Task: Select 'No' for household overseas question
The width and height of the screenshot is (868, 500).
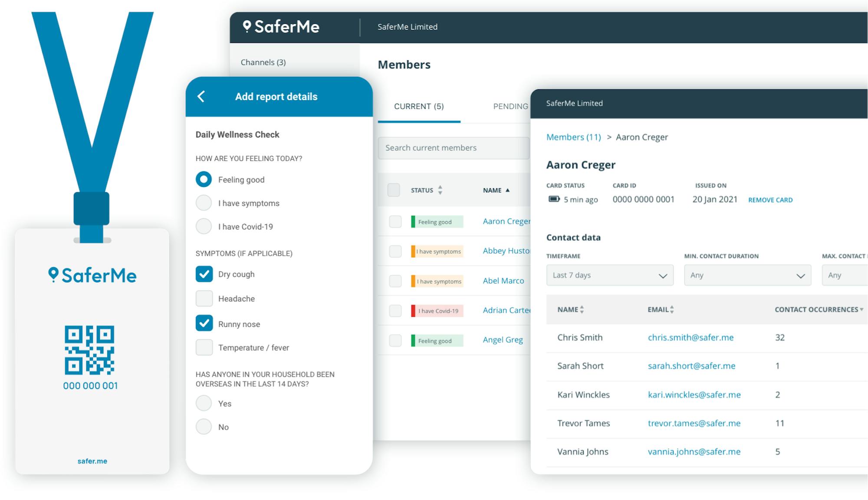Action: coord(204,427)
